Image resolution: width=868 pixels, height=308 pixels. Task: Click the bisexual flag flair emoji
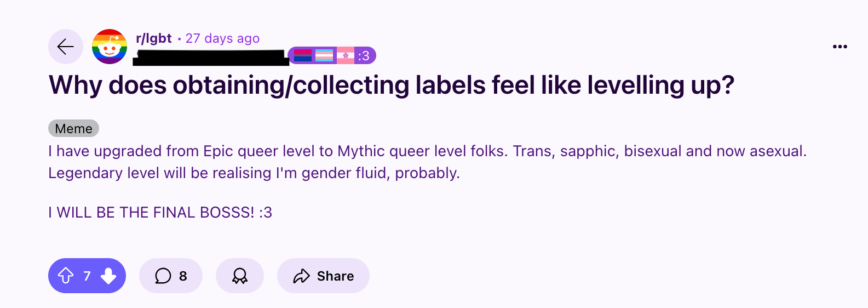point(303,55)
